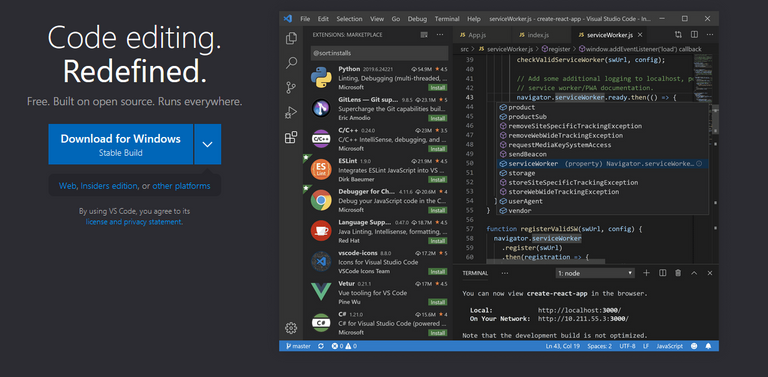Screen dimensions: 768x377
Task: Maximize terminal panel with the up chevron
Action: click(694, 273)
